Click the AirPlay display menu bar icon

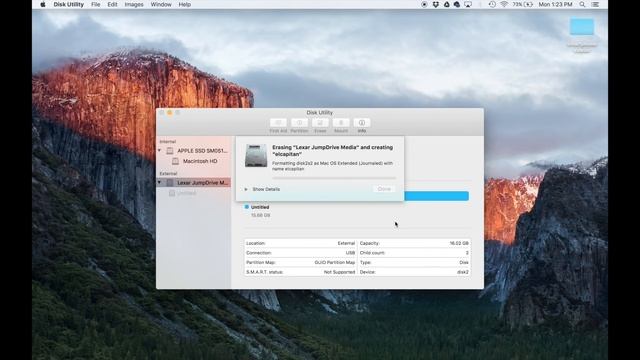tap(468, 4)
